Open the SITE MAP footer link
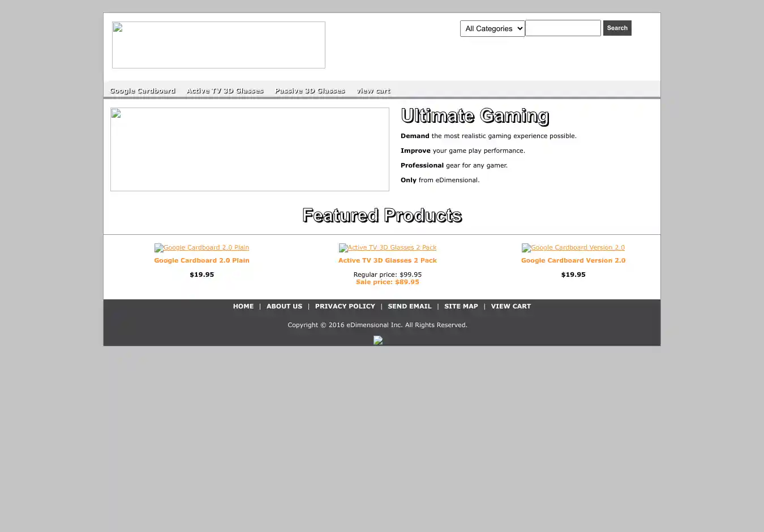The image size is (764, 532). pos(461,306)
